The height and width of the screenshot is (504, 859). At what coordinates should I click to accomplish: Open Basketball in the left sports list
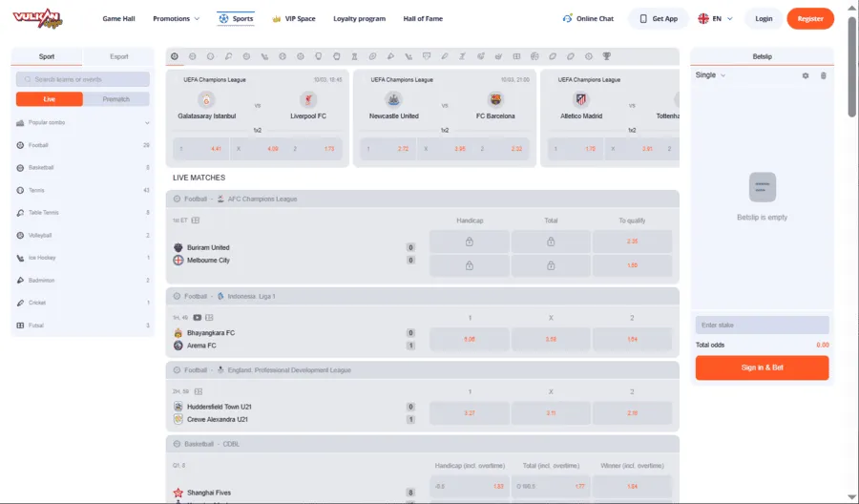[x=83, y=168]
